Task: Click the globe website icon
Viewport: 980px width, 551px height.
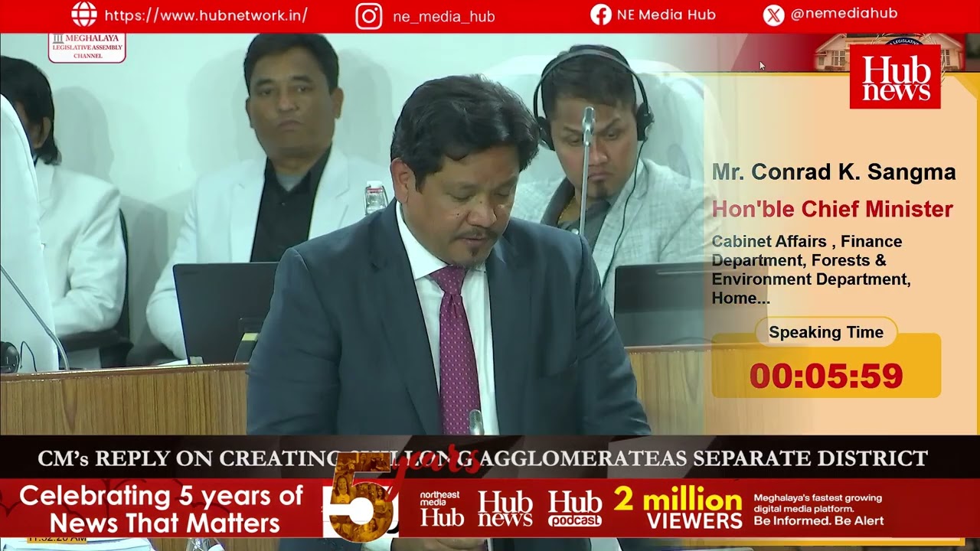Action: point(84,15)
